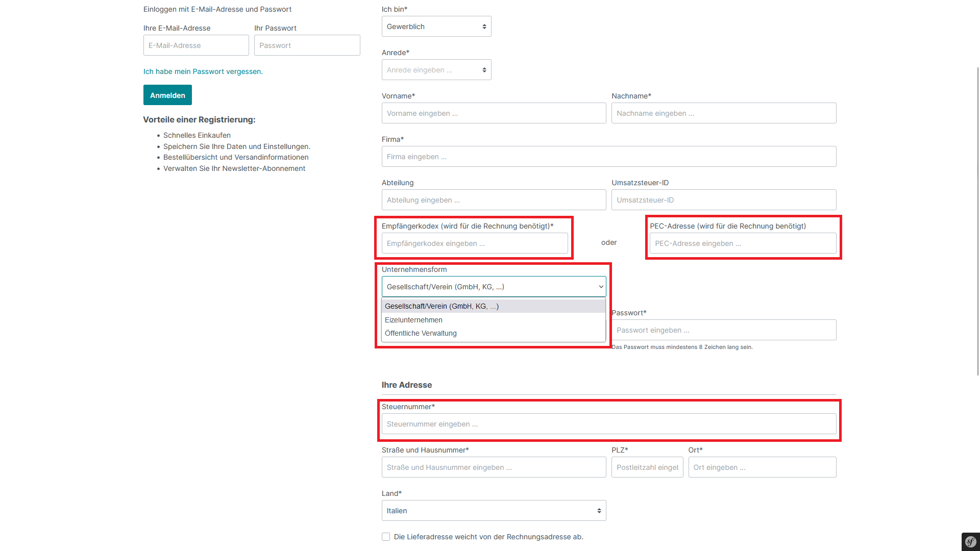Click 'Bestellübersicht und Versandinformationen' list item
The image size is (980, 551).
point(236,157)
